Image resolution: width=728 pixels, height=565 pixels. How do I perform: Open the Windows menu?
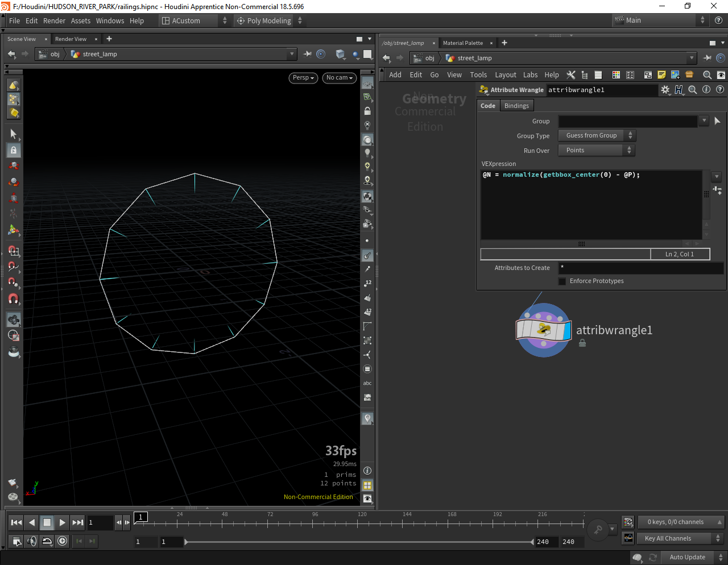click(110, 21)
